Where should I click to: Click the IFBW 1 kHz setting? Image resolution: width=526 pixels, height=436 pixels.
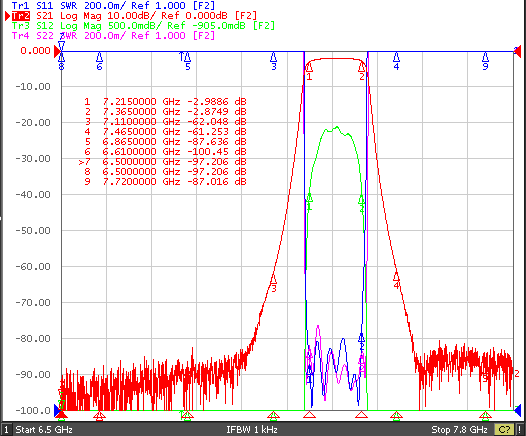[x=252, y=430]
